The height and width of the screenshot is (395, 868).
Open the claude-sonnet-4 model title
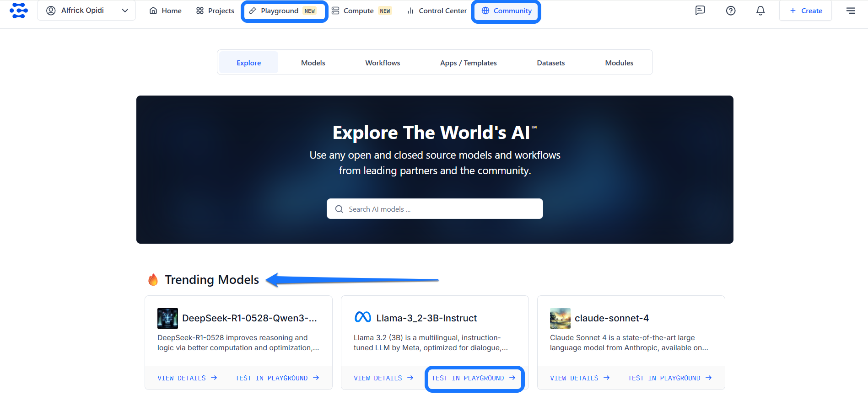click(612, 318)
